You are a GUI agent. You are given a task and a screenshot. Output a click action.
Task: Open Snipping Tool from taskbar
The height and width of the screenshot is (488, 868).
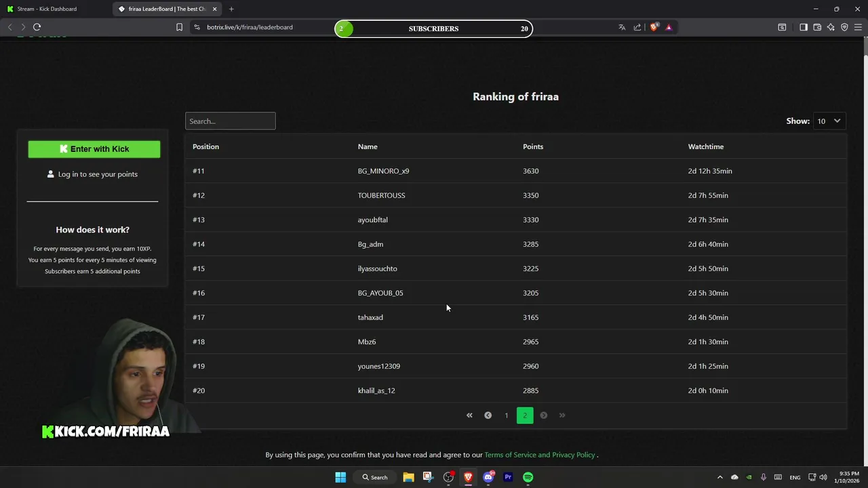point(428,477)
